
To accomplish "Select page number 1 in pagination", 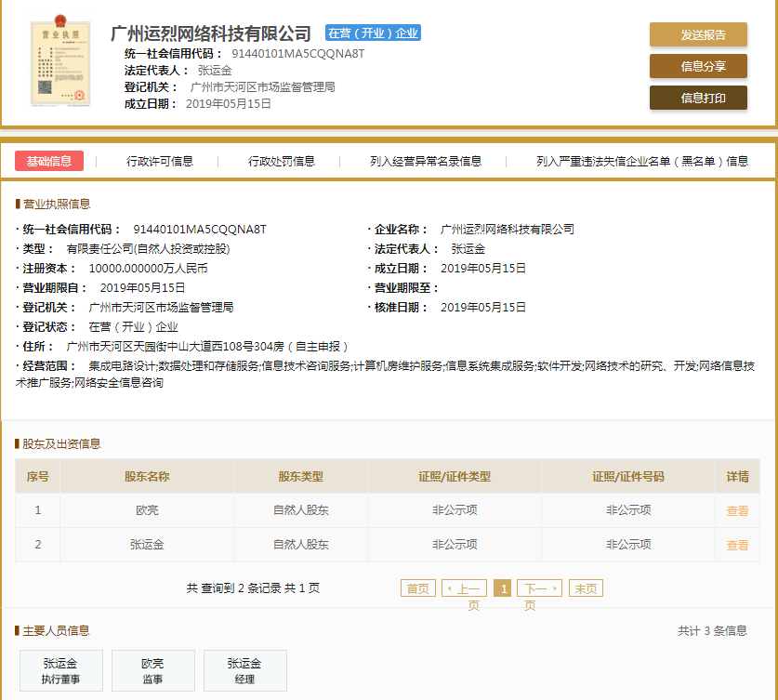I will point(502,588).
